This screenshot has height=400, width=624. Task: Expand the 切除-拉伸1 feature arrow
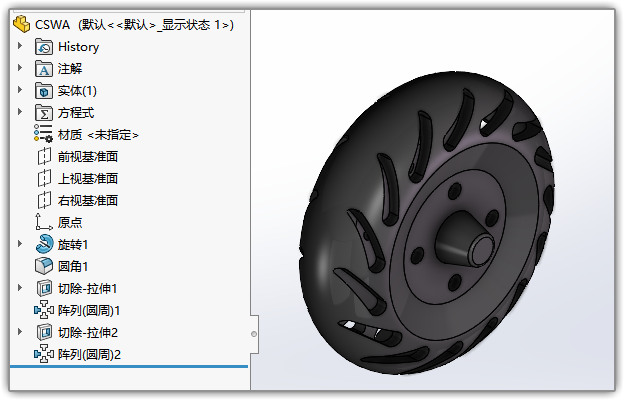20,287
